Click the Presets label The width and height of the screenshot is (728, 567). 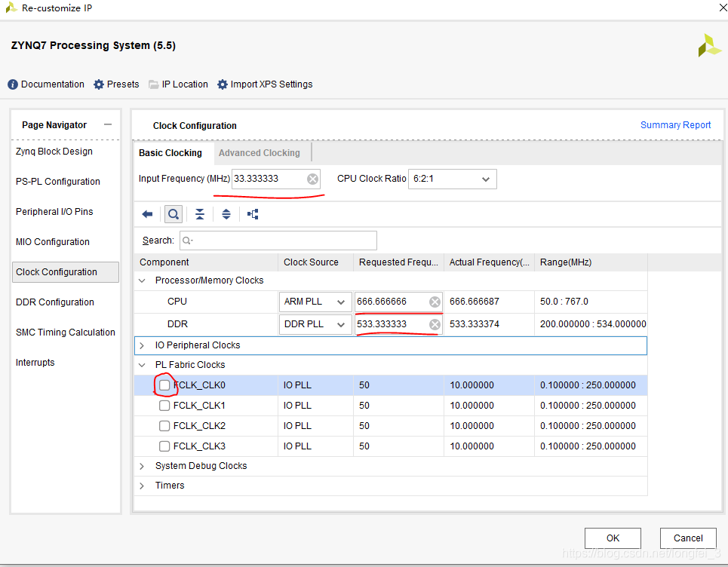123,84
